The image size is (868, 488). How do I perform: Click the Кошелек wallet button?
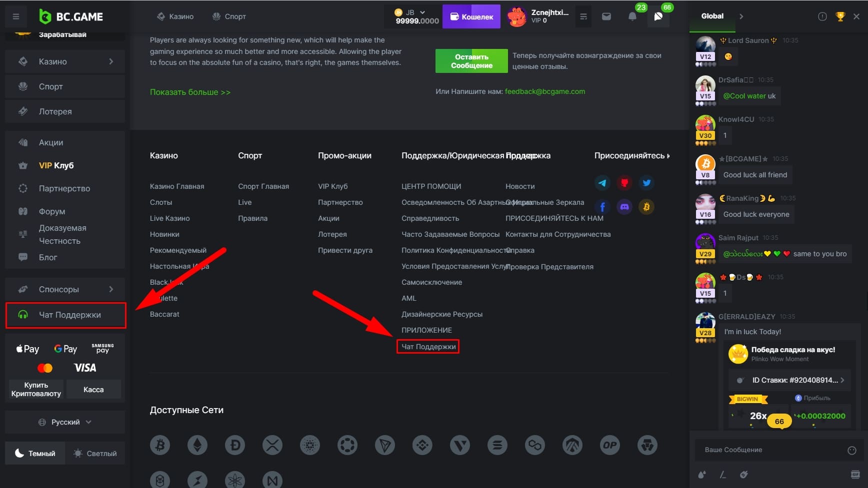(471, 16)
